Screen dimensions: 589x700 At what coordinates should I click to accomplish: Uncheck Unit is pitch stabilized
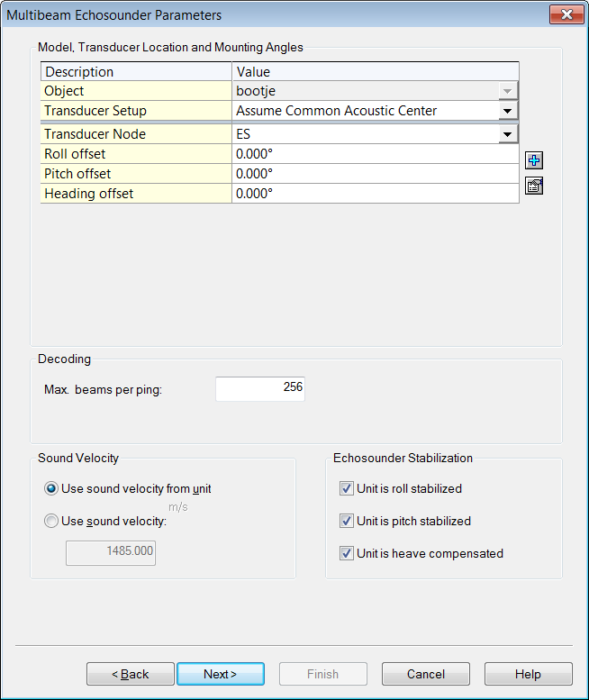pos(347,522)
